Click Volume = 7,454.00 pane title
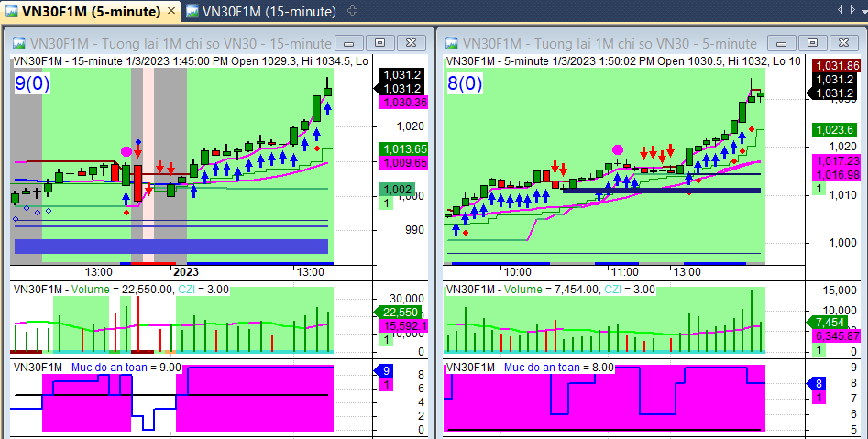Viewport: 868px width, 439px height. 552,290
